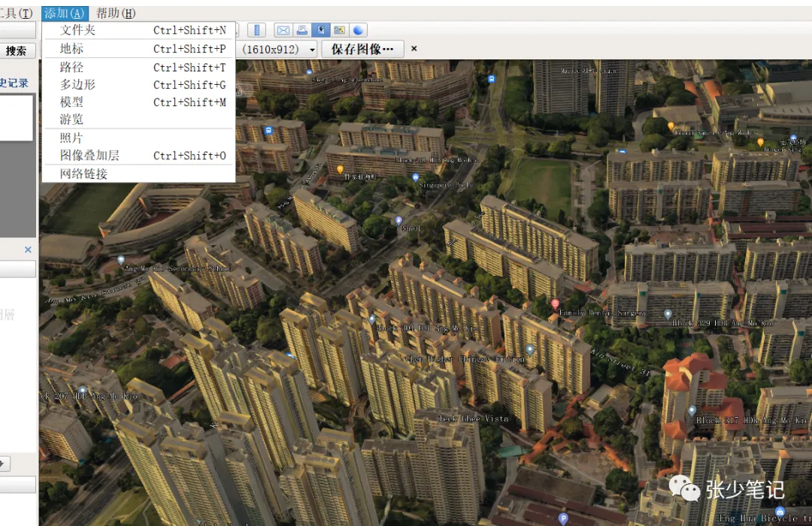Close the save image options bar
This screenshot has height=526, width=812.
tap(414, 49)
